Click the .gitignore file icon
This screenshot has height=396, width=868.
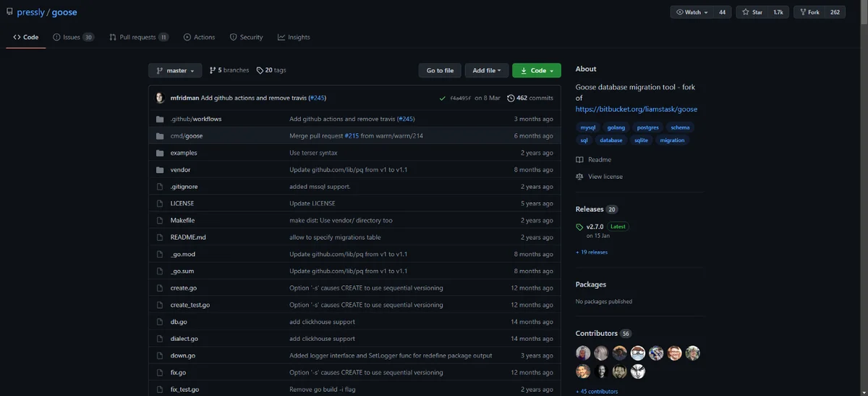click(160, 187)
